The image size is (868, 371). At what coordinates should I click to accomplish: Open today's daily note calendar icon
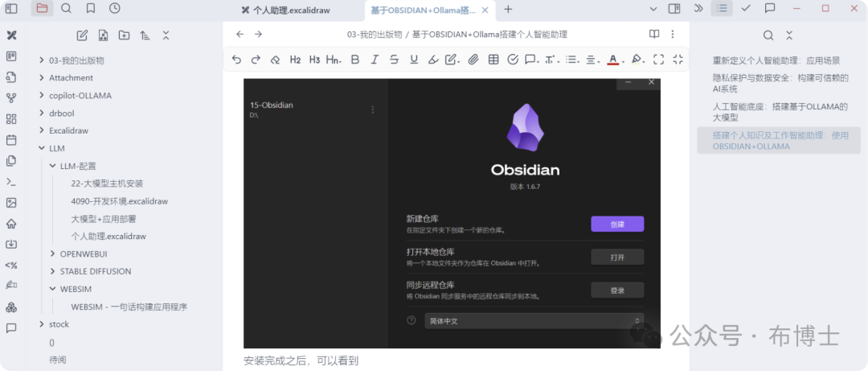pyautogui.click(x=11, y=140)
